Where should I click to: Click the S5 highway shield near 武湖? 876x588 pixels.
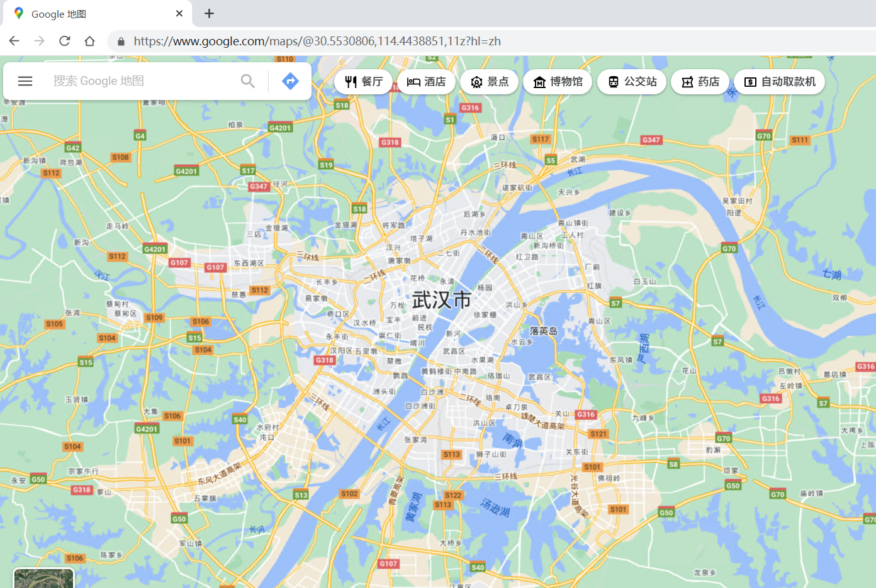tap(551, 160)
